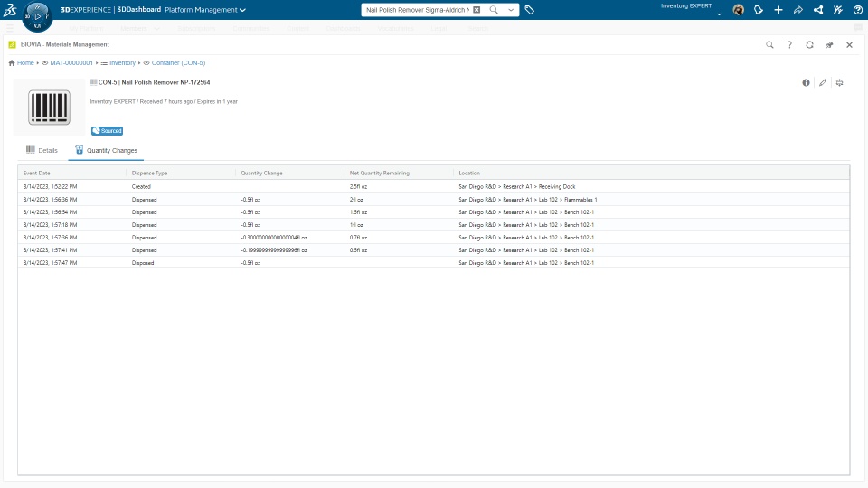Image resolution: width=868 pixels, height=488 pixels.
Task: Open Container (CON-5) breadcrumb
Action: coord(178,63)
